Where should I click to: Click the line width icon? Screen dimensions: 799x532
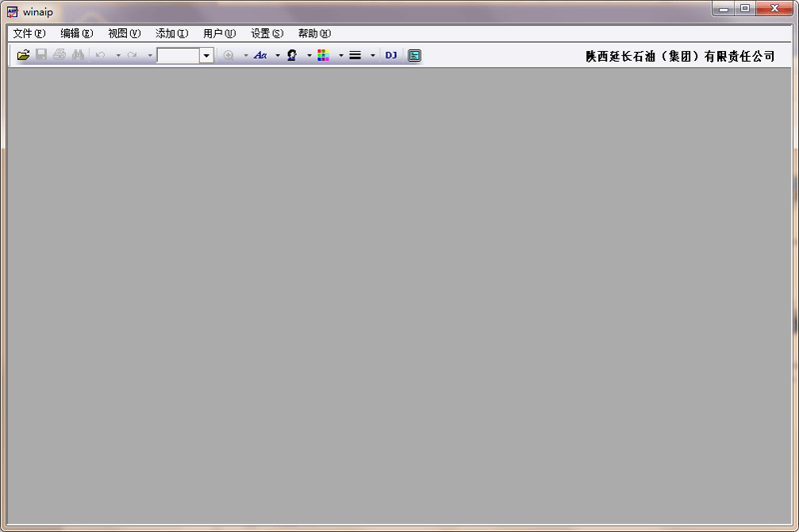point(356,55)
